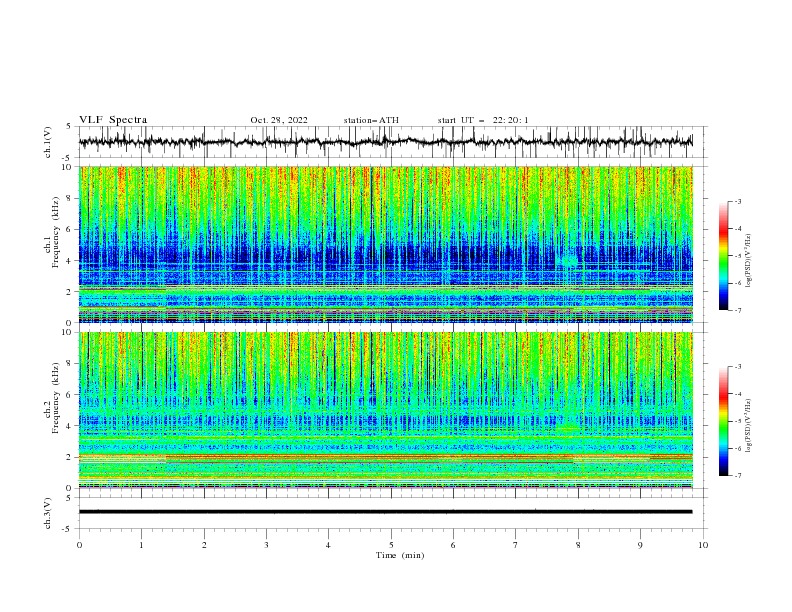This screenshot has height=612, width=792.
Task: Click the lower color scale bar
Action: (723, 421)
